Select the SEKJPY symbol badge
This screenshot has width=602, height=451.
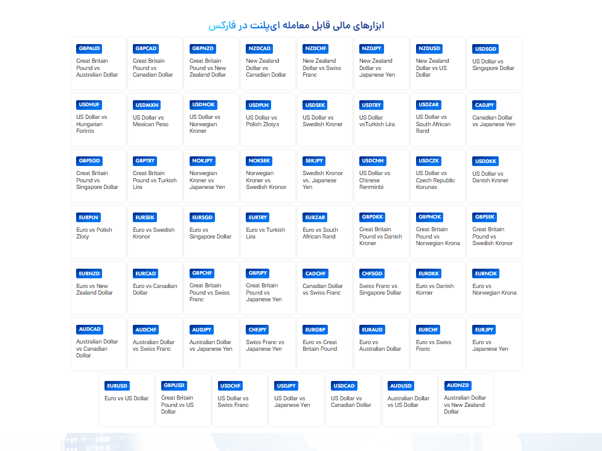click(x=314, y=161)
